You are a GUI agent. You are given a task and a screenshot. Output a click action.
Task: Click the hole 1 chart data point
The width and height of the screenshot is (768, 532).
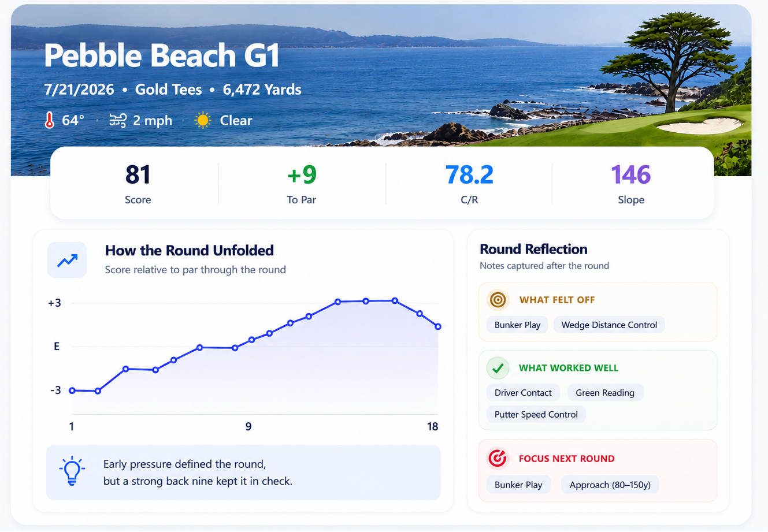pos(72,390)
